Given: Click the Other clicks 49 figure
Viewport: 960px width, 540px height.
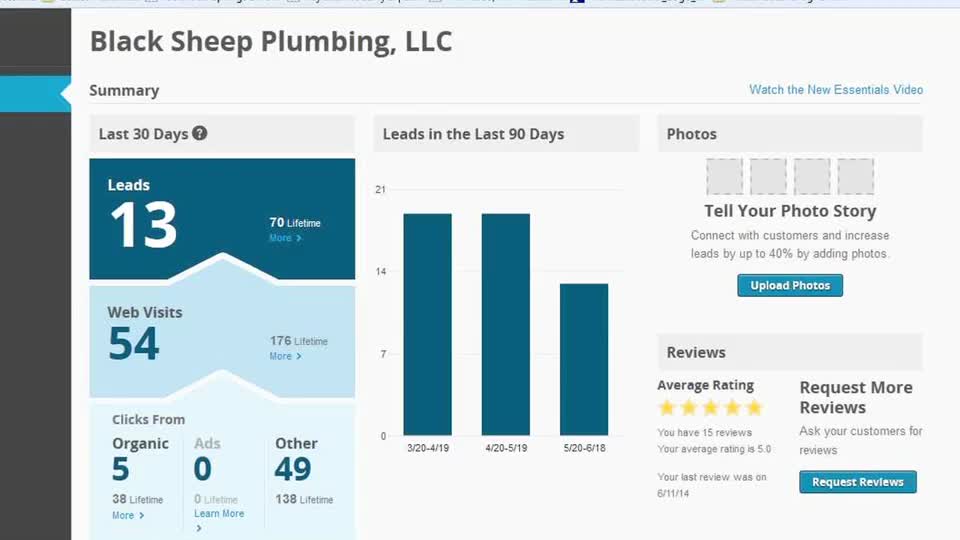Looking at the screenshot, I should tap(293, 469).
